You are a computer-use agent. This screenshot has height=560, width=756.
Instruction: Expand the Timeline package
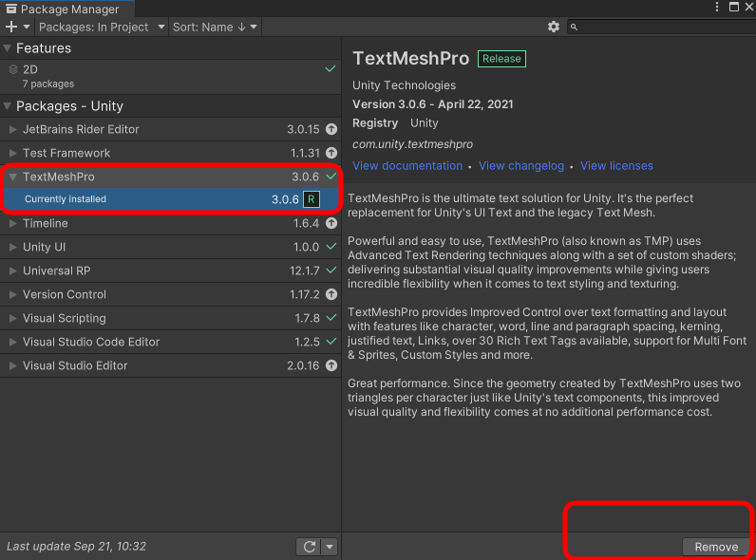pyautogui.click(x=13, y=223)
